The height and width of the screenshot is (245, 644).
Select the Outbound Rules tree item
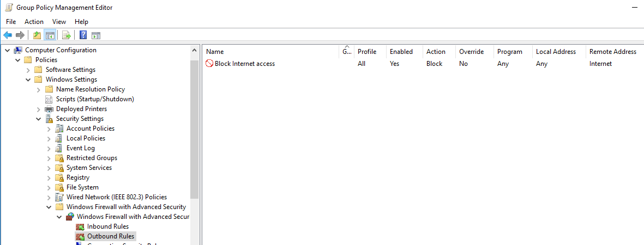tap(111, 236)
